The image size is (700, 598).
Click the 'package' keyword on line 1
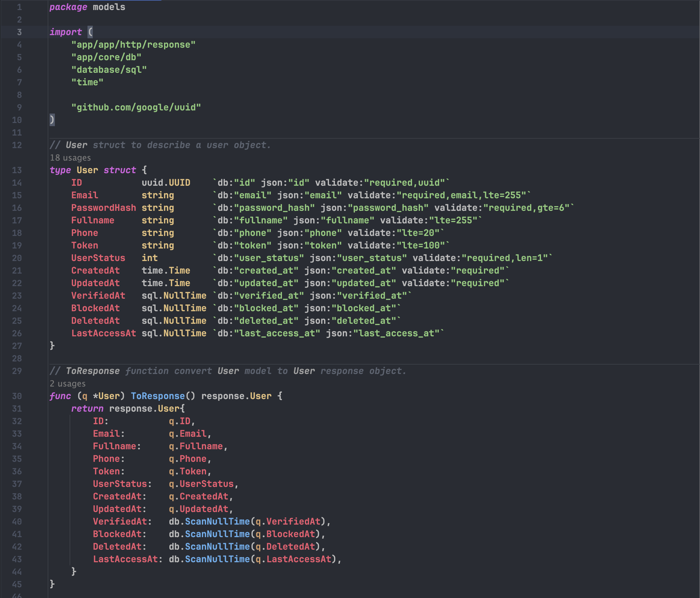click(x=68, y=7)
